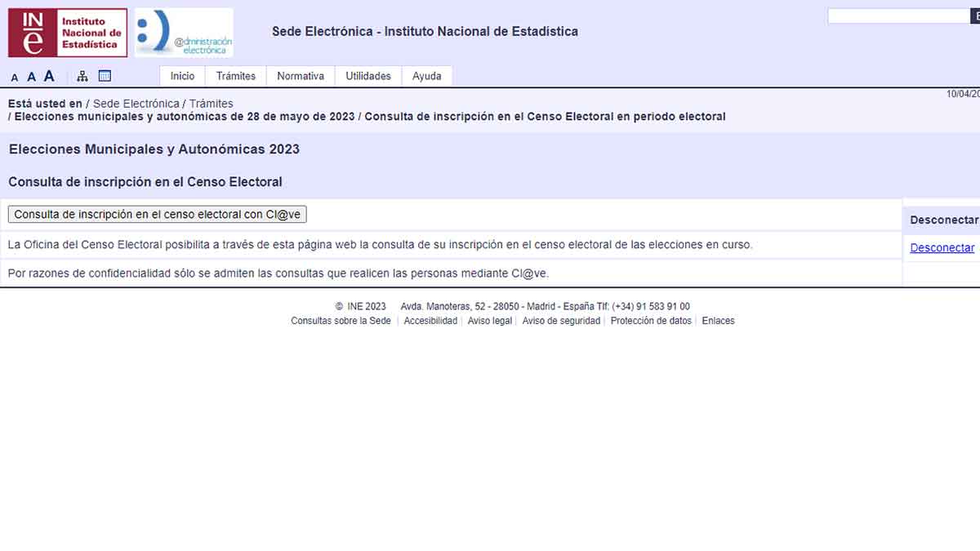Open the Utilidades tab

367,75
